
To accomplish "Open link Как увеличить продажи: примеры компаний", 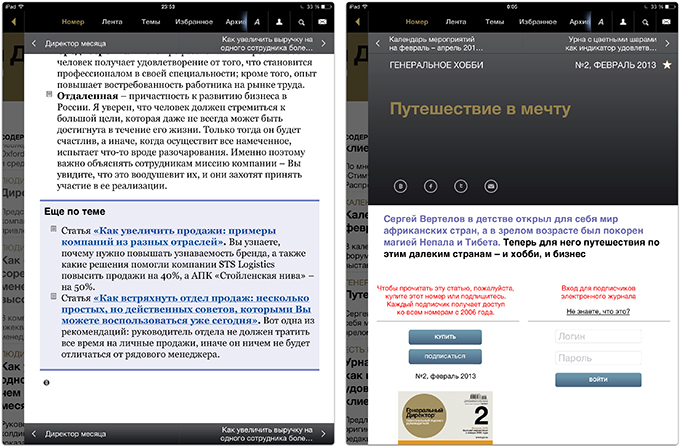I will point(169,236).
